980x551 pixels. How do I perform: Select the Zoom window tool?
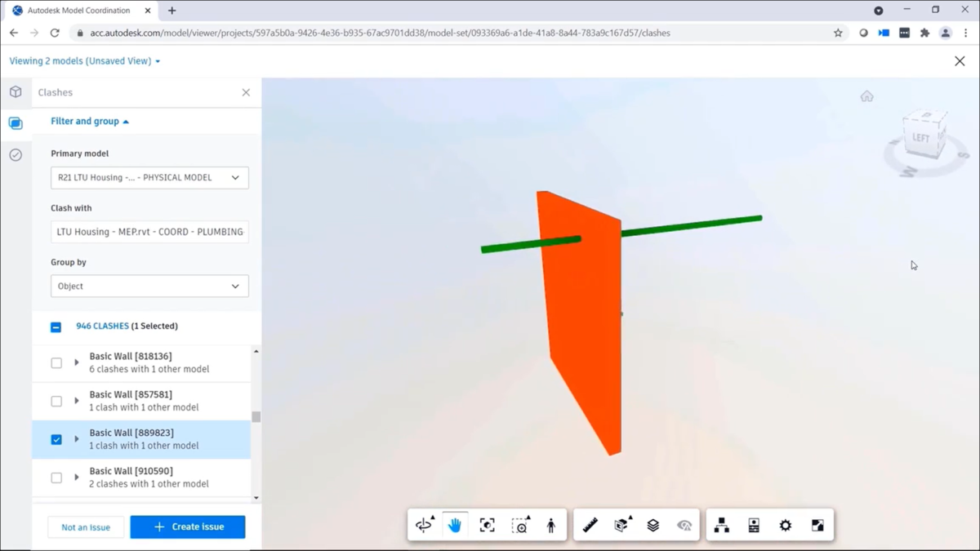(x=519, y=526)
